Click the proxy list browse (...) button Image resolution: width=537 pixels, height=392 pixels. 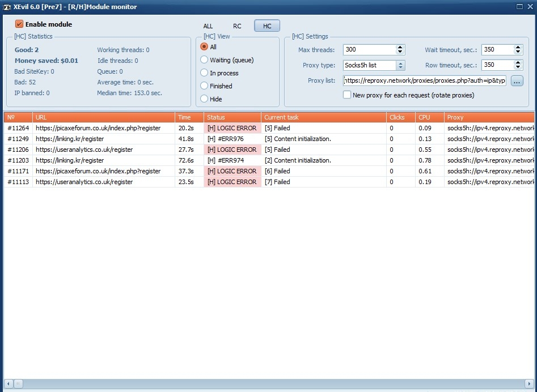[517, 81]
